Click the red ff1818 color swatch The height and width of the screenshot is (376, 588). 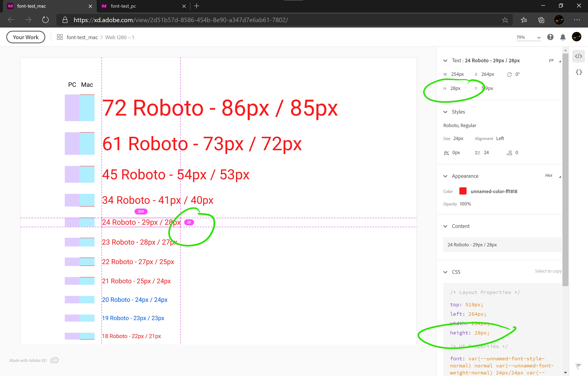pyautogui.click(x=463, y=191)
